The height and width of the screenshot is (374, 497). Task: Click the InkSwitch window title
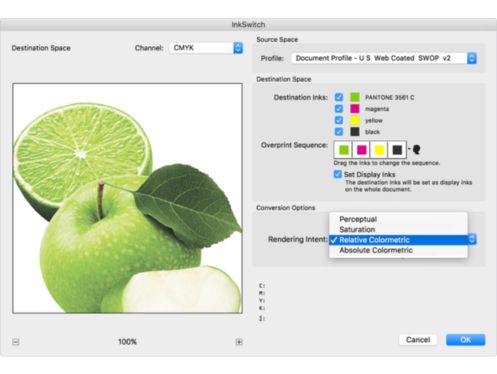[x=248, y=25]
